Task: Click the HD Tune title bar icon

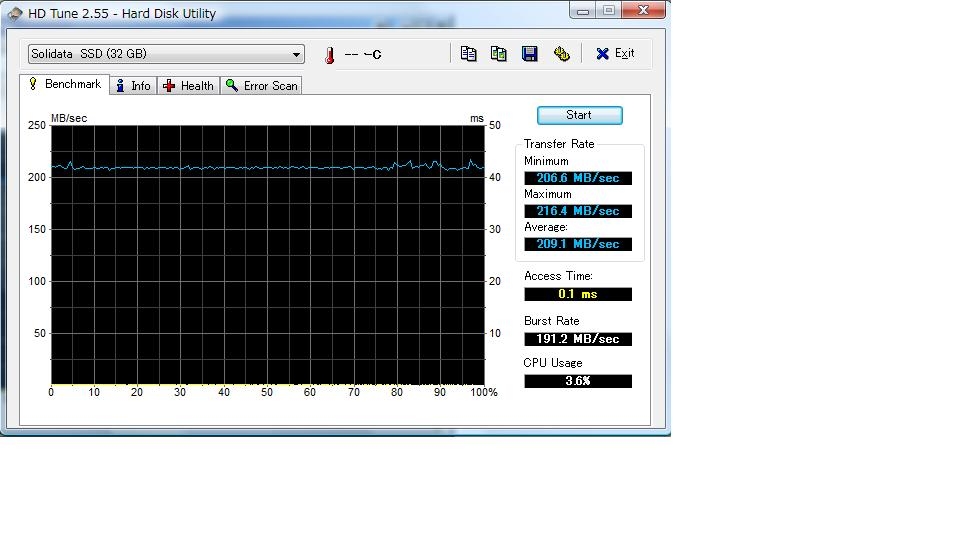Action: point(15,14)
